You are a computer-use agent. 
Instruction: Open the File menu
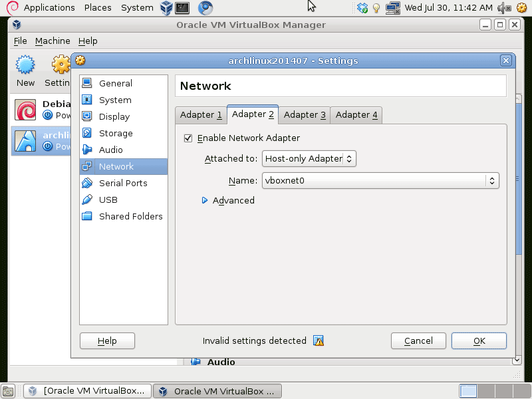point(20,41)
